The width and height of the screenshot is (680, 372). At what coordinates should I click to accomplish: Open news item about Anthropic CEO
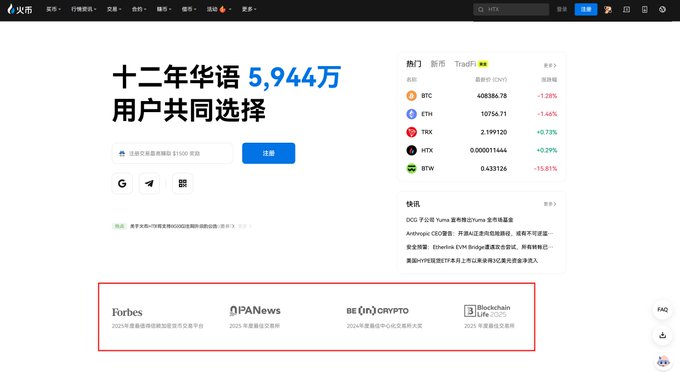click(480, 233)
